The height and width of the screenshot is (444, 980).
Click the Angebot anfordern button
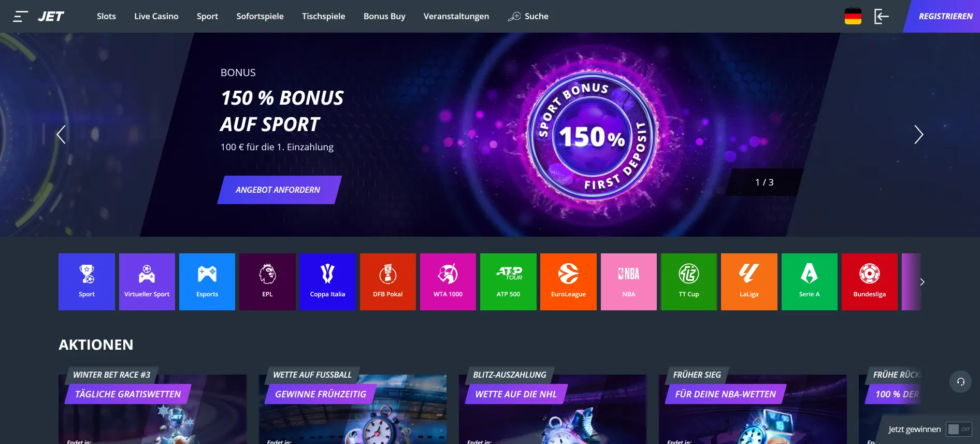tap(279, 190)
